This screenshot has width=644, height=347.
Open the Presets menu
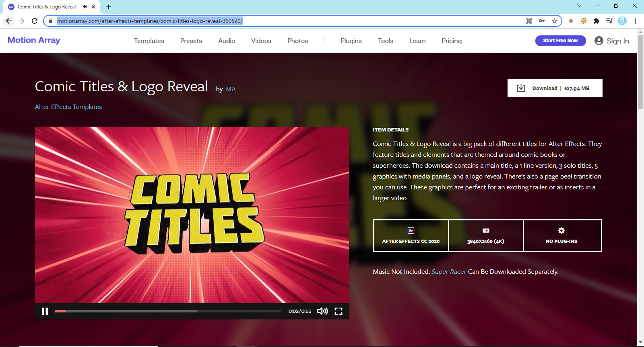click(191, 41)
